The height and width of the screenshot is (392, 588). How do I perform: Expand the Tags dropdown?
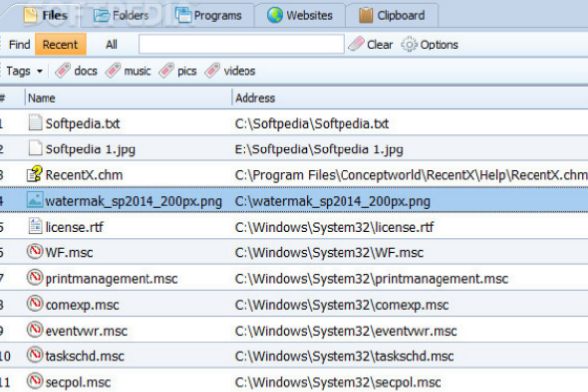coord(24,71)
